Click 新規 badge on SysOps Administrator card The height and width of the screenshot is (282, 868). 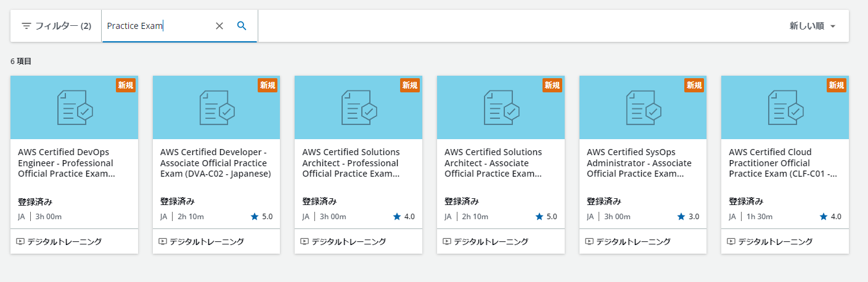694,85
